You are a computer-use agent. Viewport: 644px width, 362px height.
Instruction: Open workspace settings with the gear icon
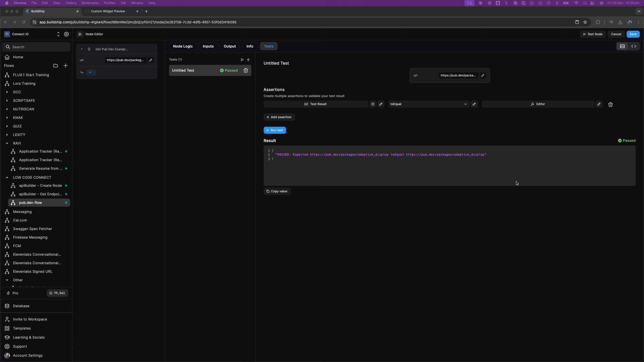point(66,34)
